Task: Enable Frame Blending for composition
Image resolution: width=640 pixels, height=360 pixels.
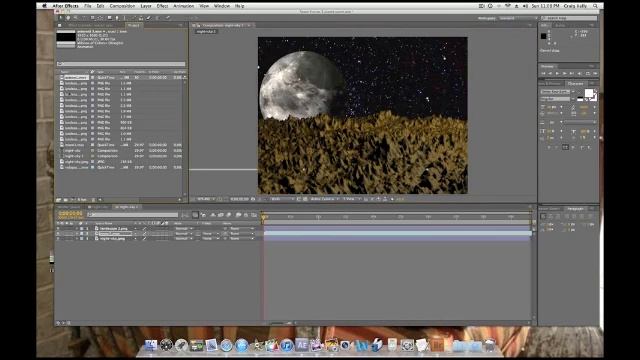Action: coord(220,215)
